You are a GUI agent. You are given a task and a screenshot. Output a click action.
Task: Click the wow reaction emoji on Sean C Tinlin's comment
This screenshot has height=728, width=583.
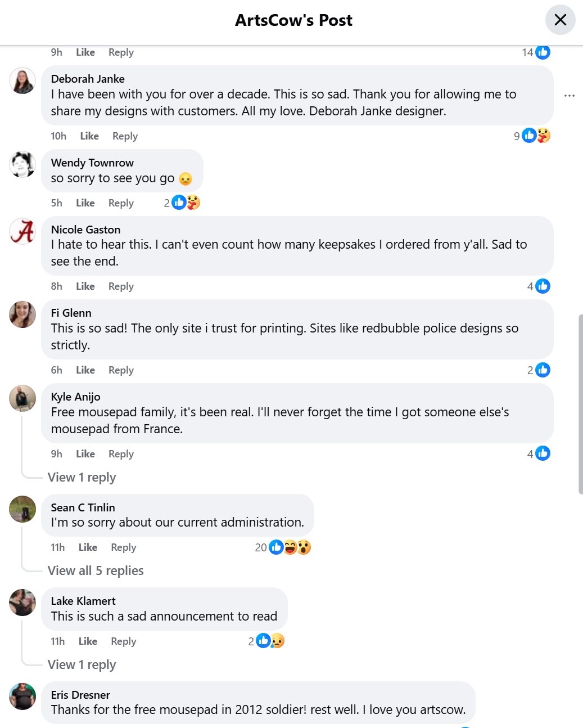pos(304,547)
